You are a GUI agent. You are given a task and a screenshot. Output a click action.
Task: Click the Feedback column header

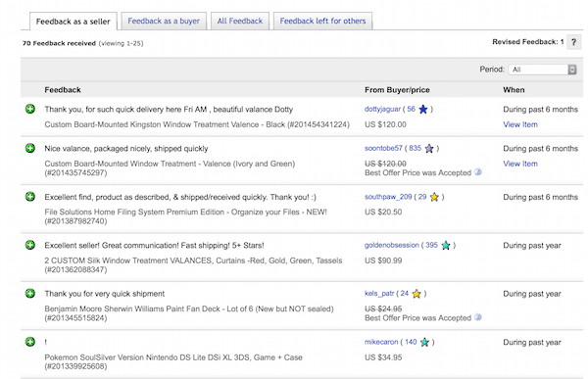coord(63,90)
